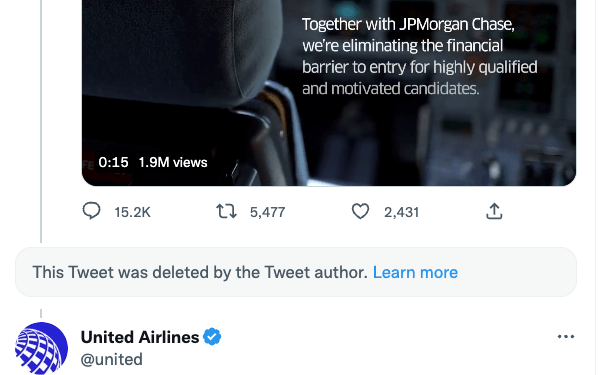608x375 pixels.
Task: Click the 0:15 video duration label
Action: tap(113, 162)
